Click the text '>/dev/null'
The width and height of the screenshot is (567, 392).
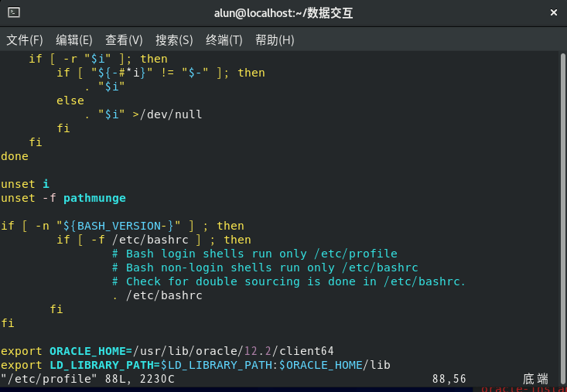tap(167, 114)
